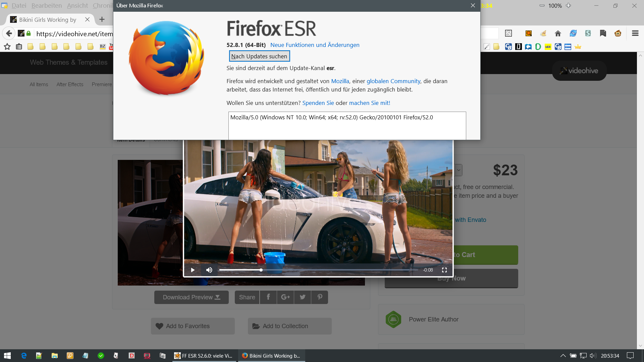This screenshot has height=362, width=644.
Task: Click the bookmarks star icon
Action: click(7, 47)
